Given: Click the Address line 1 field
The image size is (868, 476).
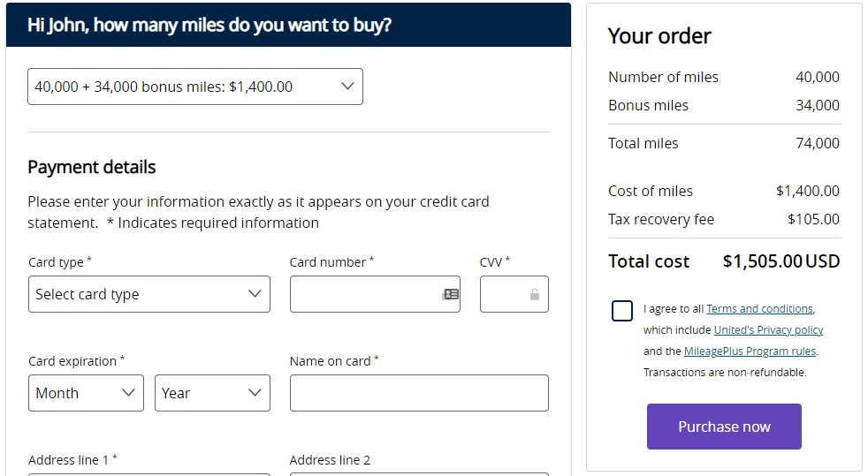Looking at the screenshot, I should click(x=149, y=474).
